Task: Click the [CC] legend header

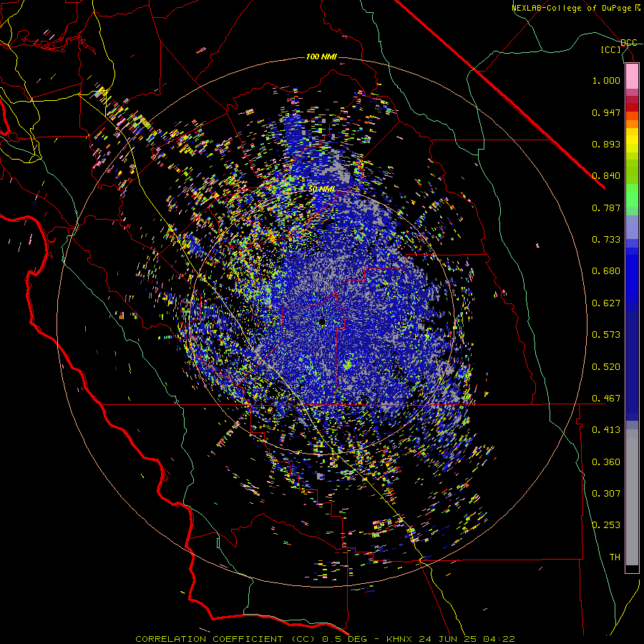Action: pyautogui.click(x=611, y=49)
